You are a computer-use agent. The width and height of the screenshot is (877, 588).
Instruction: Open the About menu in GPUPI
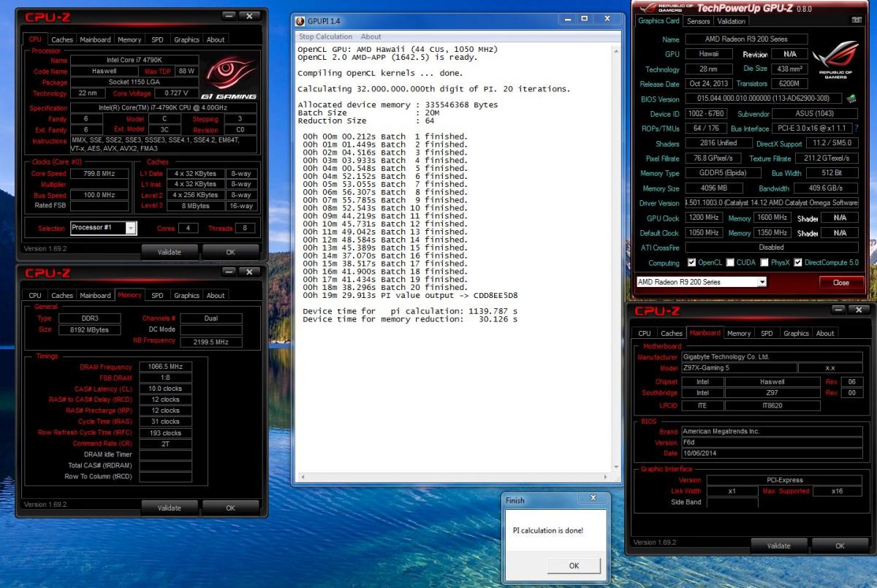[371, 37]
